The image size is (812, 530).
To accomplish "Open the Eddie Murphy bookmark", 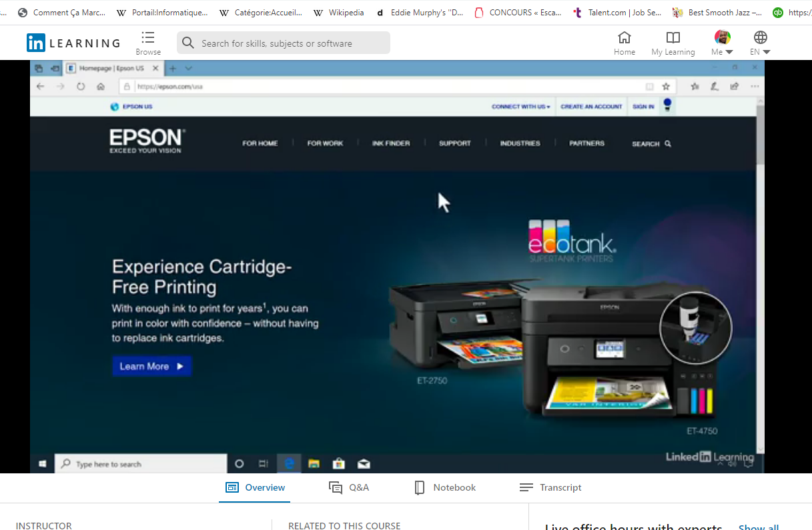I will click(420, 12).
